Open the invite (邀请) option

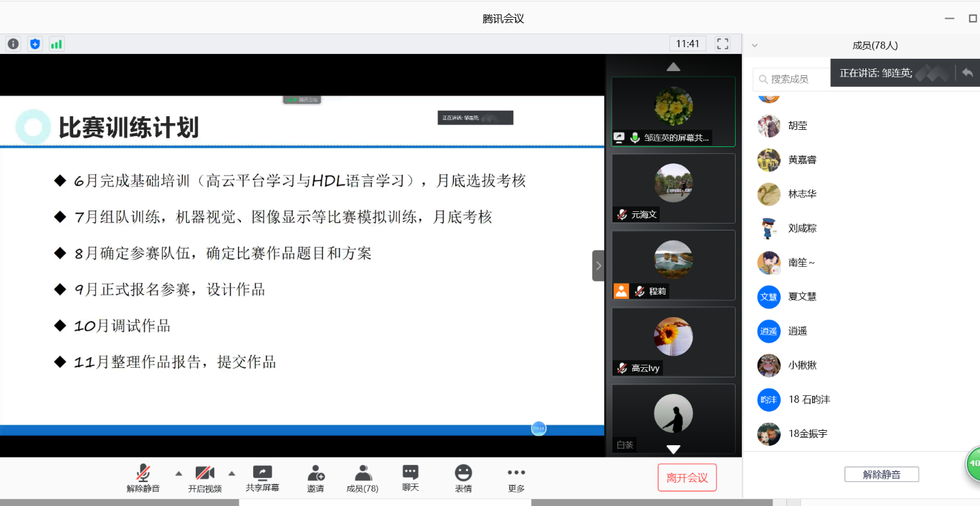tap(315, 478)
